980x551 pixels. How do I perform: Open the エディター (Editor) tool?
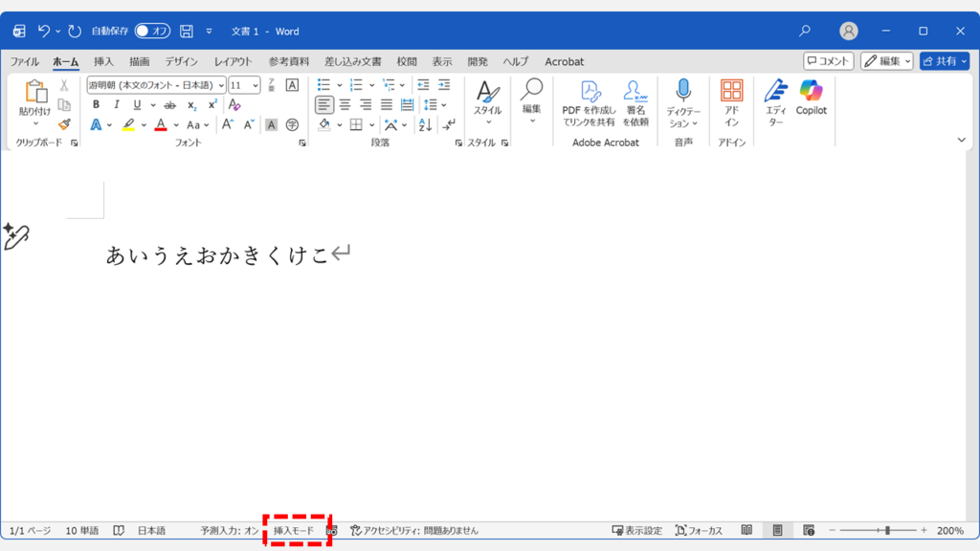(x=777, y=100)
